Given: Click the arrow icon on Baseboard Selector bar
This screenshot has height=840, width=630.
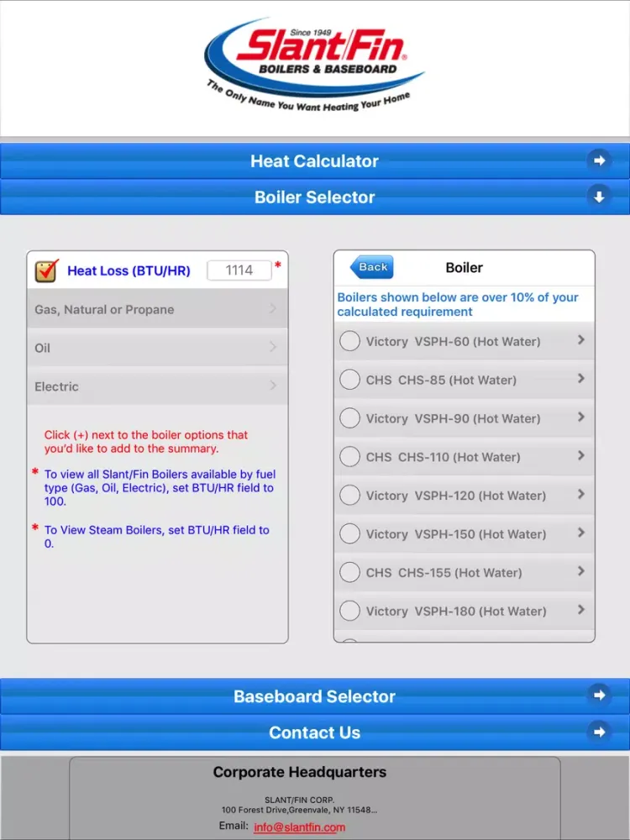Looking at the screenshot, I should point(599,696).
